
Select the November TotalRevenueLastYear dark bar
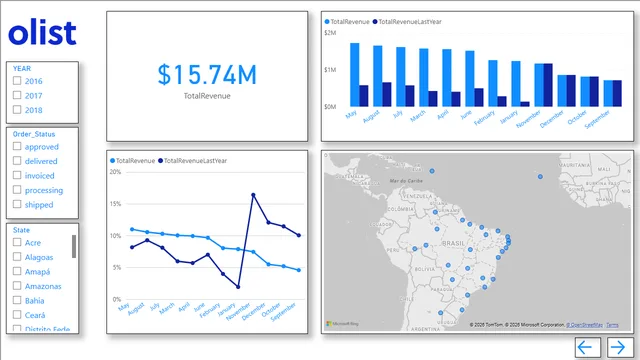tap(548, 85)
